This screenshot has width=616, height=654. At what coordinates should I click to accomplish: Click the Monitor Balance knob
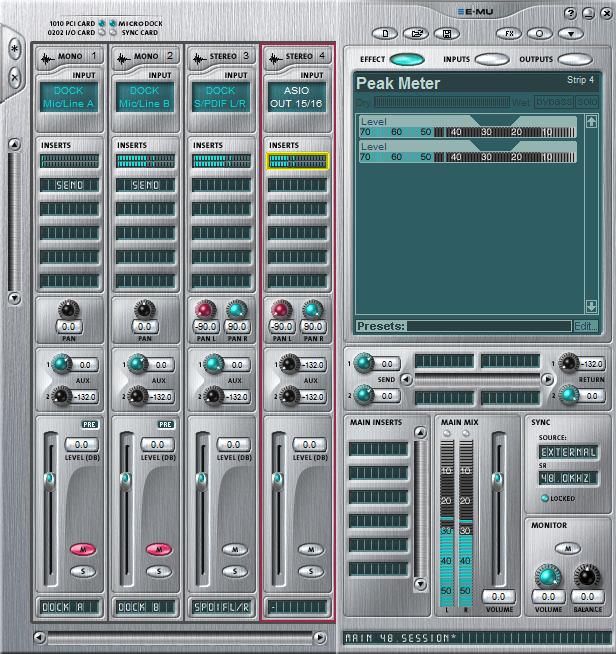[587, 577]
